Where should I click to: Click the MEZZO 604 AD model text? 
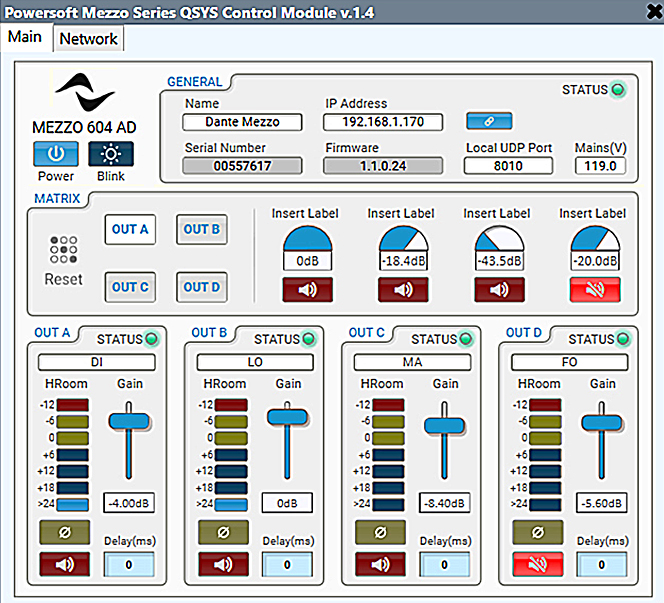pyautogui.click(x=84, y=127)
